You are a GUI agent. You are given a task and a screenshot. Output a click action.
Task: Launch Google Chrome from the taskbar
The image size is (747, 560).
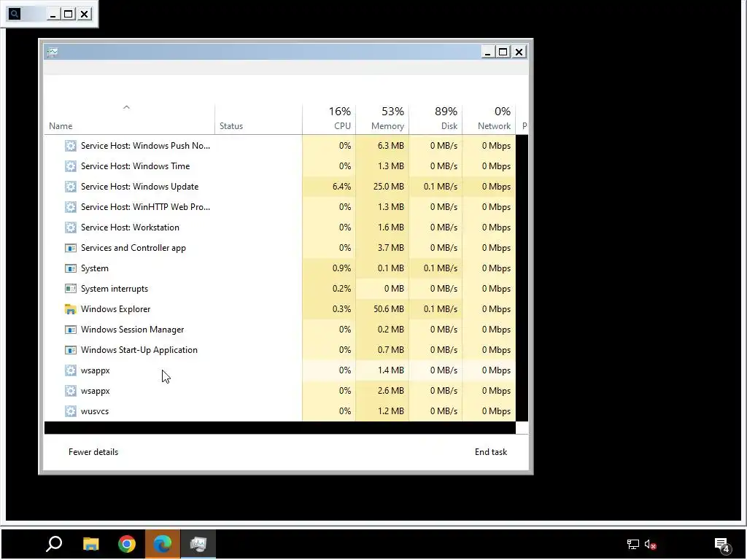[127, 544]
